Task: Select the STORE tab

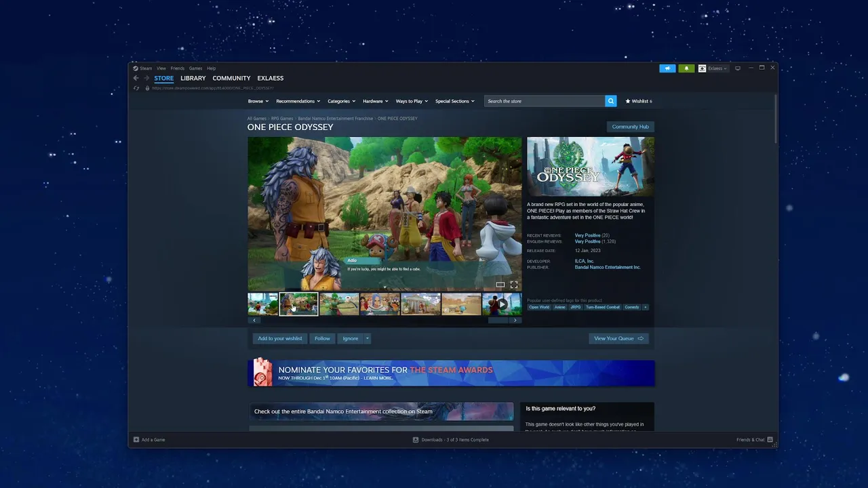Action: (x=163, y=79)
